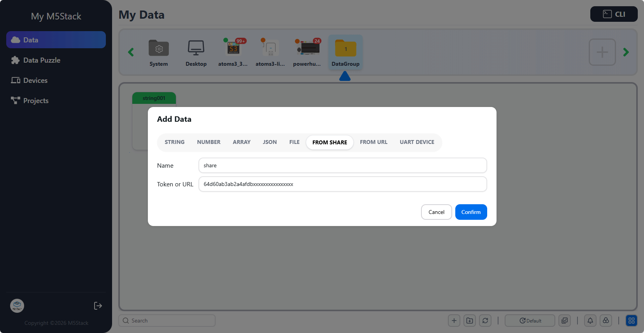Switch to the JSON tab
644x333 pixels.
[270, 142]
